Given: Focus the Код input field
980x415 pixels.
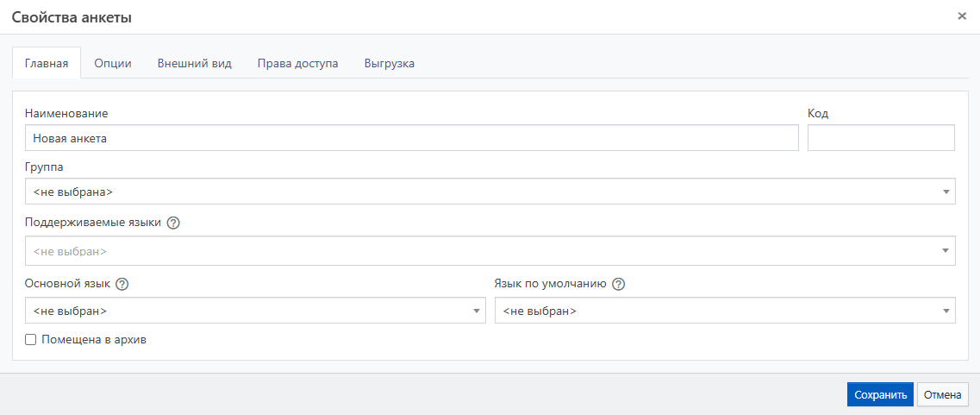Looking at the screenshot, I should click(881, 138).
